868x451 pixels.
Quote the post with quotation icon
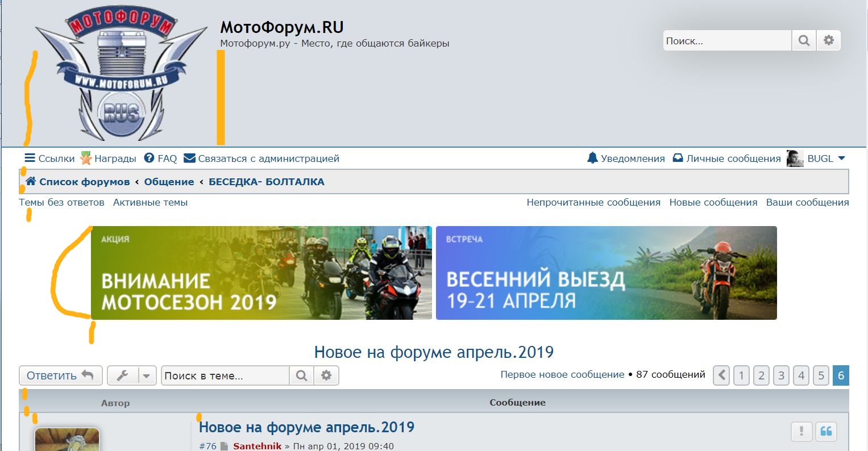(826, 432)
